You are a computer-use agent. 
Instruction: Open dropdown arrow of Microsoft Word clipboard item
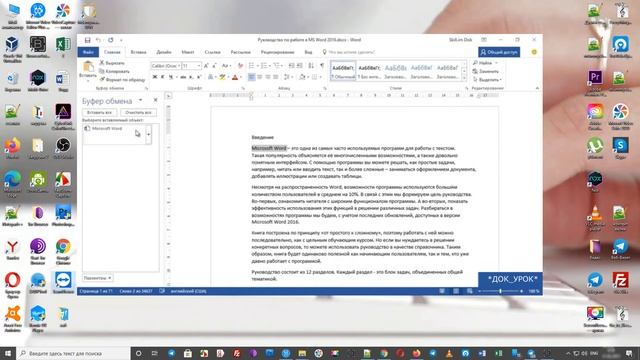tap(149, 134)
